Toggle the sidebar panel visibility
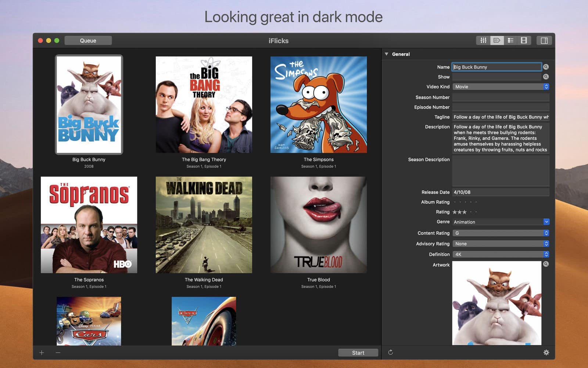 (544, 40)
